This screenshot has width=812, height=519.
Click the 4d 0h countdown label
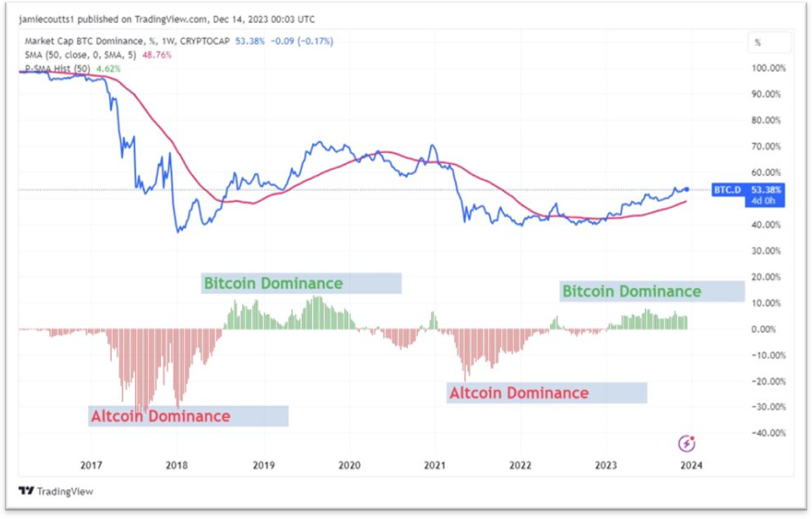pyautogui.click(x=764, y=201)
